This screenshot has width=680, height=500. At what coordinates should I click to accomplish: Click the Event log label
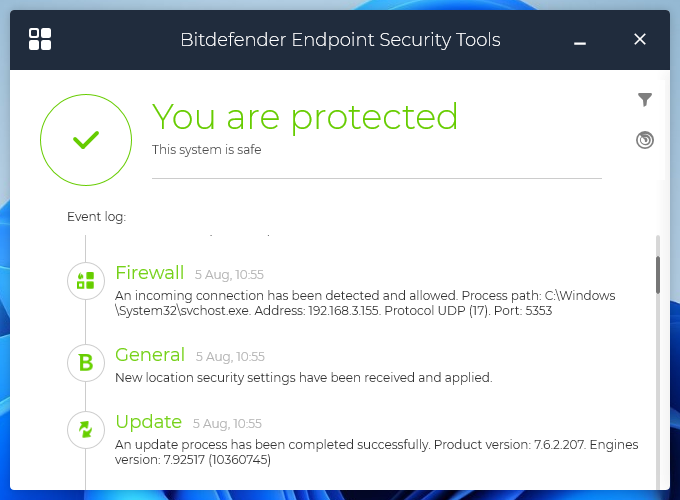click(96, 216)
